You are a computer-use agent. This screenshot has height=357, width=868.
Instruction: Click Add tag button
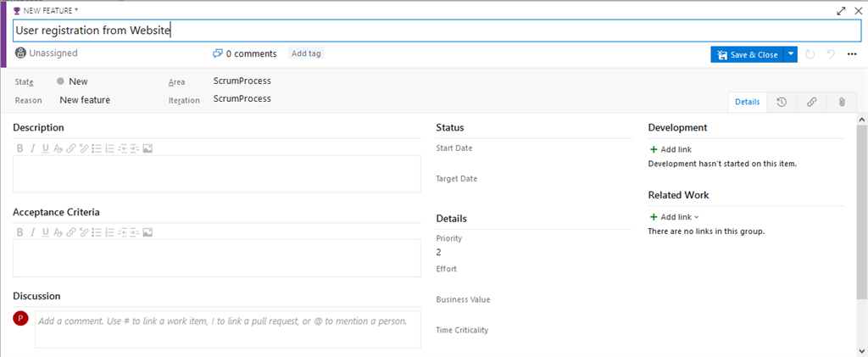pyautogui.click(x=306, y=53)
